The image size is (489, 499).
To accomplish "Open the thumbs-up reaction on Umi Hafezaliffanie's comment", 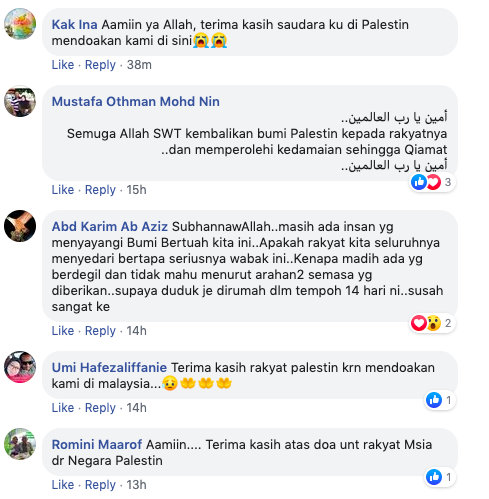I will (440, 400).
